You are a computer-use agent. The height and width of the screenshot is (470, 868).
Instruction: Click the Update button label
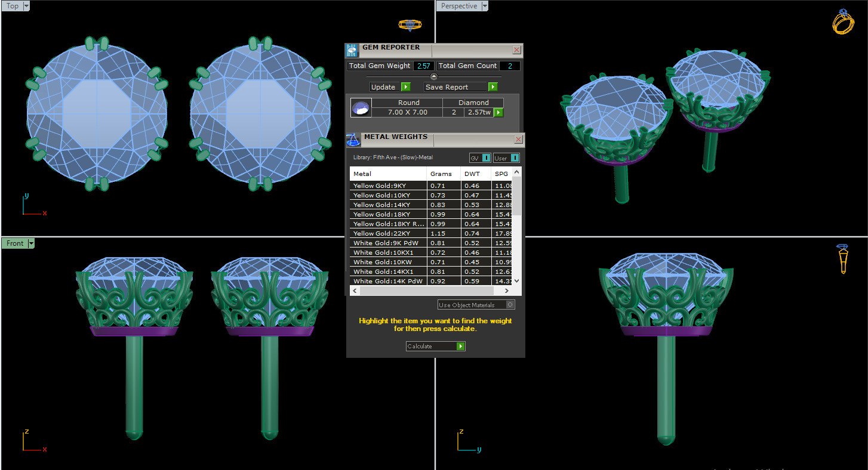pyautogui.click(x=383, y=87)
